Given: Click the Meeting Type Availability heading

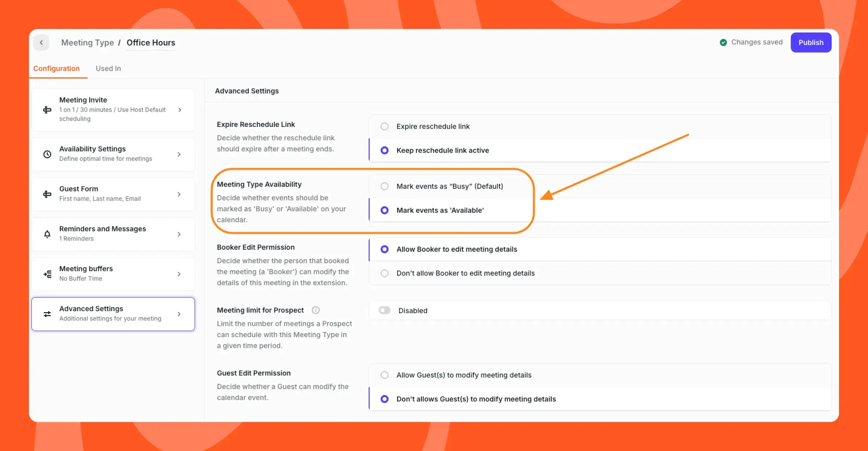Looking at the screenshot, I should coord(259,184).
